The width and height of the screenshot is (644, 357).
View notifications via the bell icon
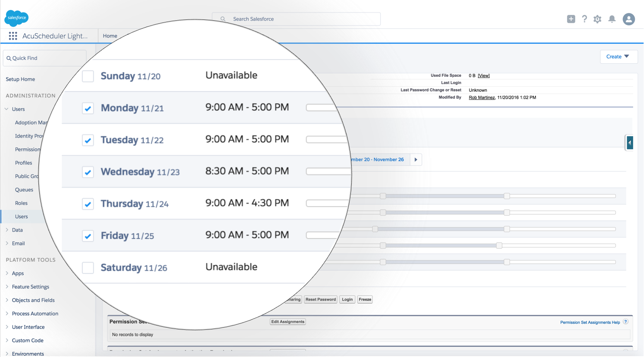click(x=612, y=19)
